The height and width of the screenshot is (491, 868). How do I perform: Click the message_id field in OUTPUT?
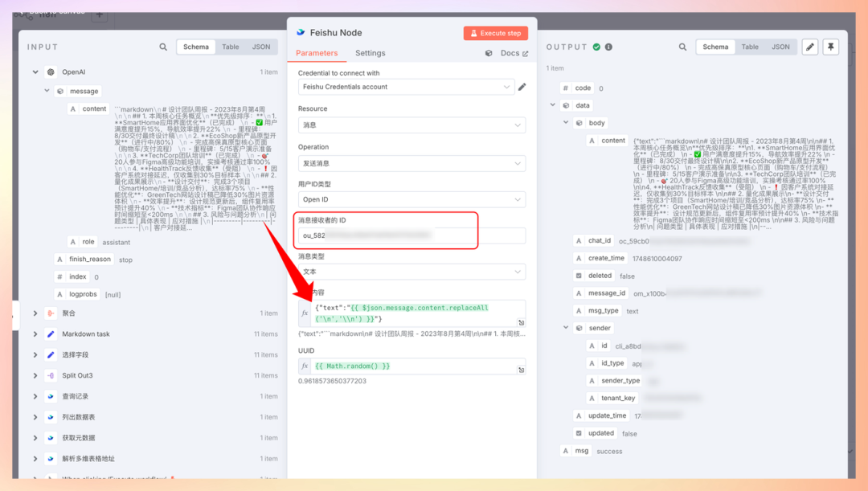pos(600,293)
